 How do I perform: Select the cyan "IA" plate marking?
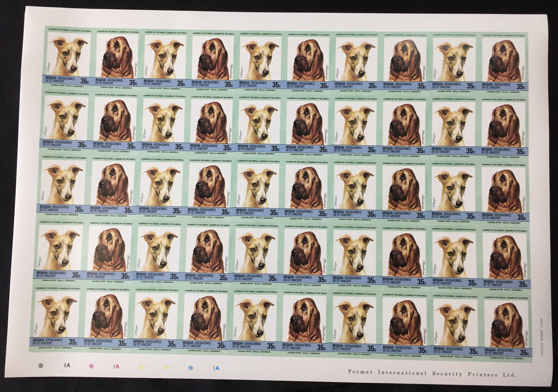pyautogui.click(x=216, y=369)
